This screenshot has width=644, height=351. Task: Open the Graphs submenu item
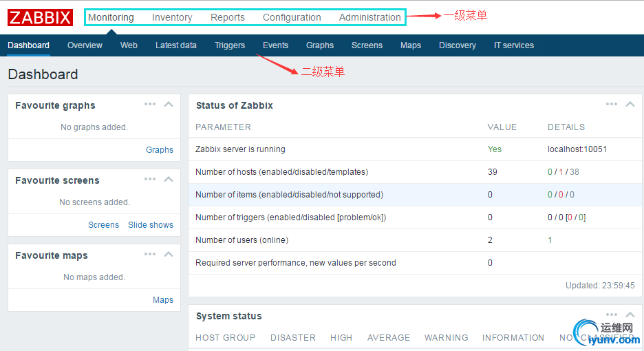tap(319, 45)
